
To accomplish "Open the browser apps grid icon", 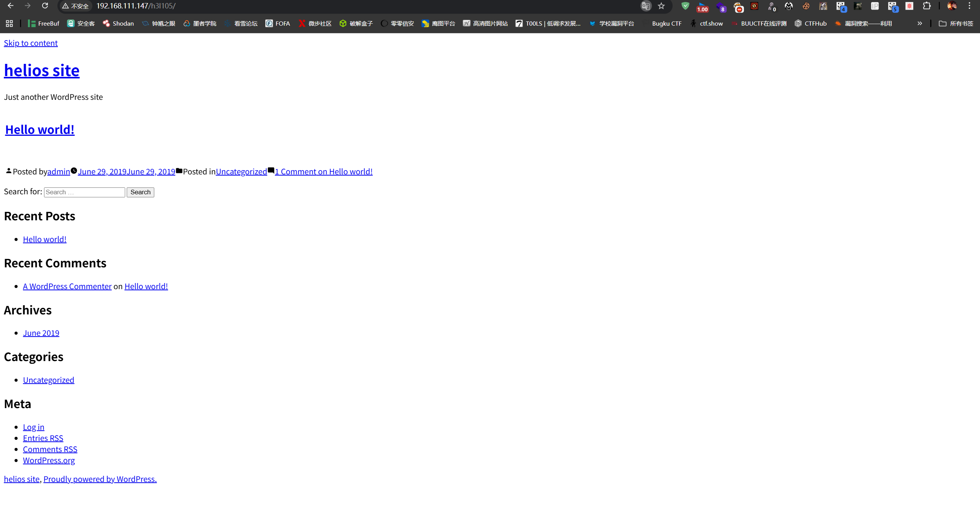I will tap(10, 23).
